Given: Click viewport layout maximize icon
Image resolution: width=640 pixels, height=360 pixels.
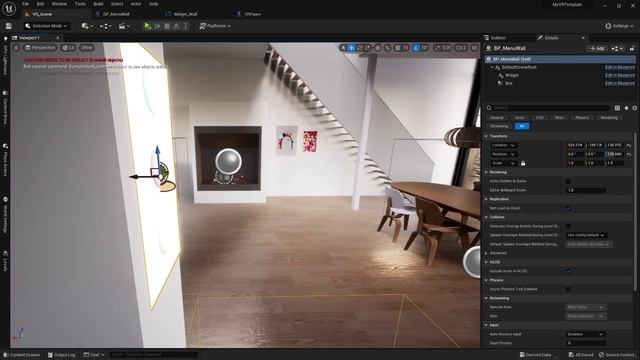Looking at the screenshot, I should click(x=474, y=48).
